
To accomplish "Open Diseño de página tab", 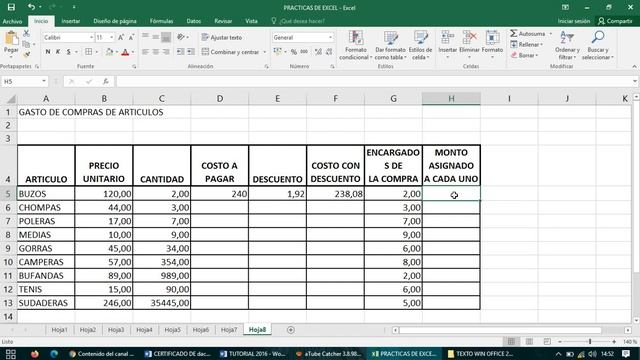I will tap(115, 21).
